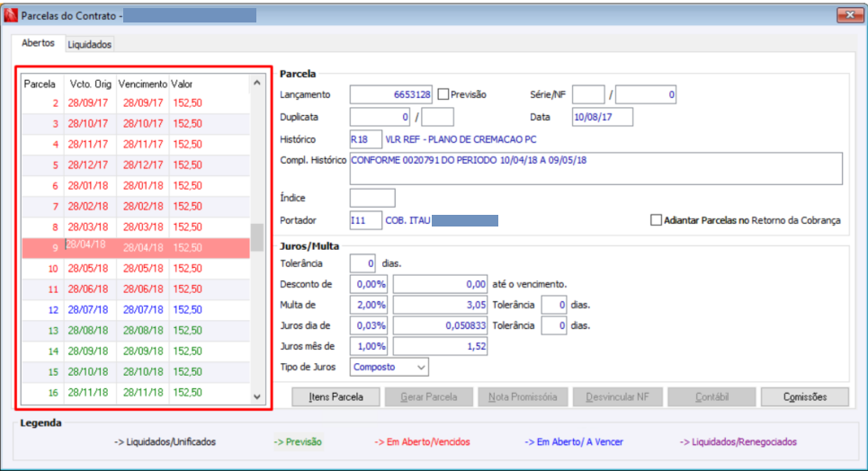This screenshot has width=868, height=471.
Task: Select green parcel row 14 dated 28/09/18
Action: 136,351
